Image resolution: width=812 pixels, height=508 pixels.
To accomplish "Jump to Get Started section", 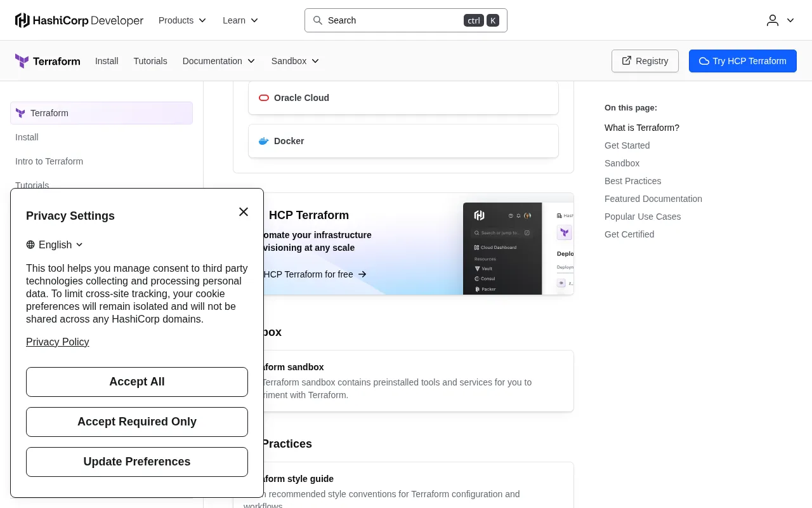I will point(627,145).
